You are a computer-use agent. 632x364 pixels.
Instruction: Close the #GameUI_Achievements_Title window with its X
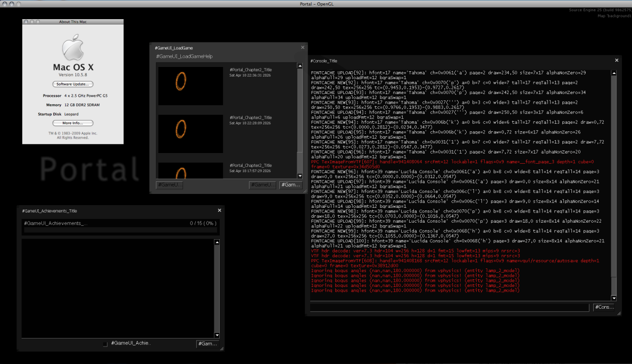(219, 210)
